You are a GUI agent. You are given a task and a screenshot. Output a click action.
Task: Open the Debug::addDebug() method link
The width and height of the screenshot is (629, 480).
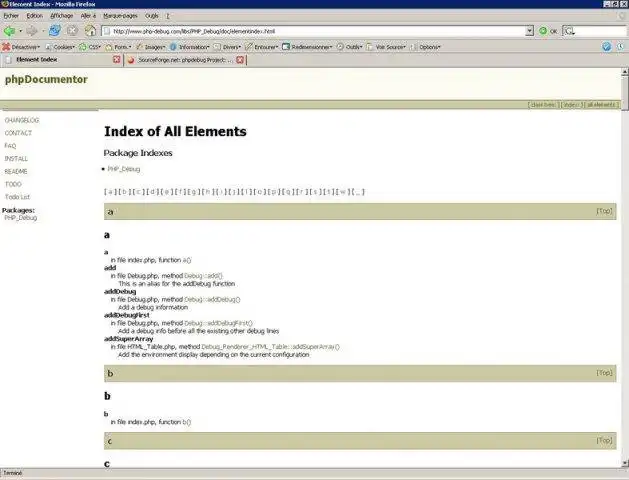[x=212, y=300]
